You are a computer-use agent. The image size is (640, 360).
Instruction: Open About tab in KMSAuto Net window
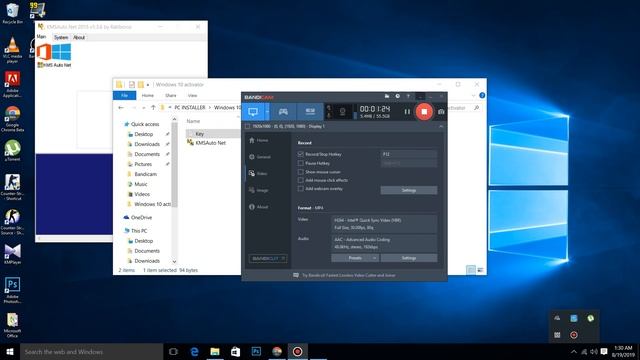[x=79, y=37]
